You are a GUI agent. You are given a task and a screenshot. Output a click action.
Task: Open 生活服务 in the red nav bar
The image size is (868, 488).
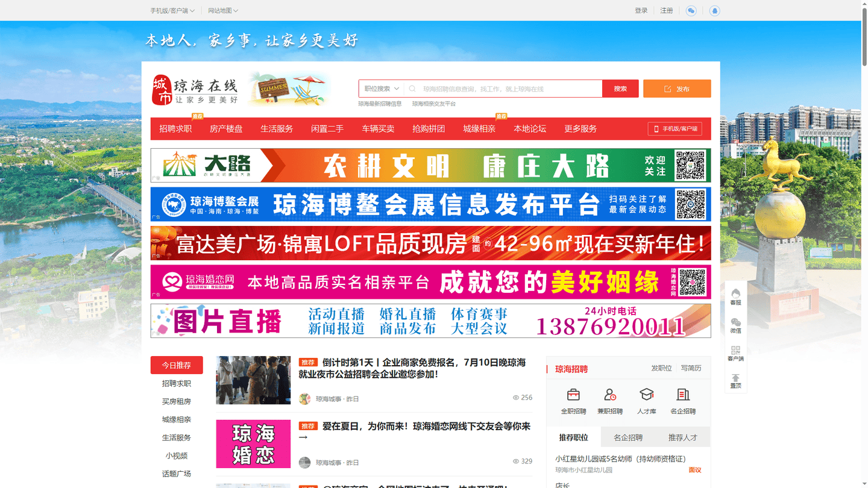click(x=277, y=129)
